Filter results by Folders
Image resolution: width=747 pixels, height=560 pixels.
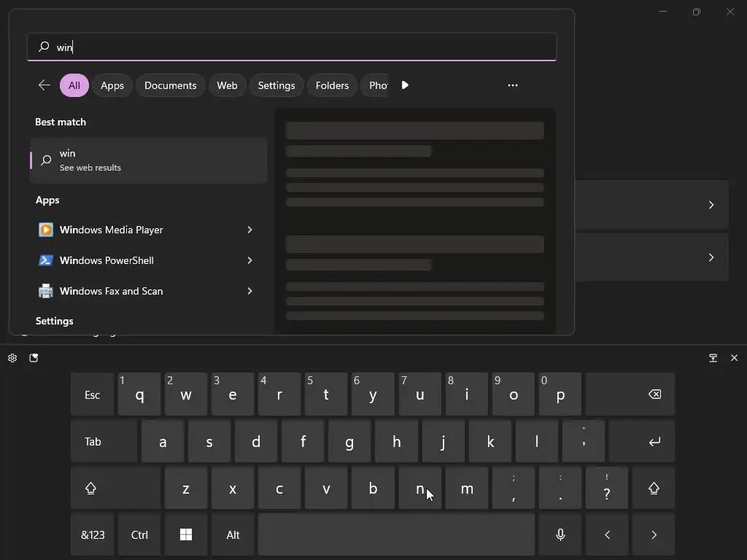(x=332, y=85)
